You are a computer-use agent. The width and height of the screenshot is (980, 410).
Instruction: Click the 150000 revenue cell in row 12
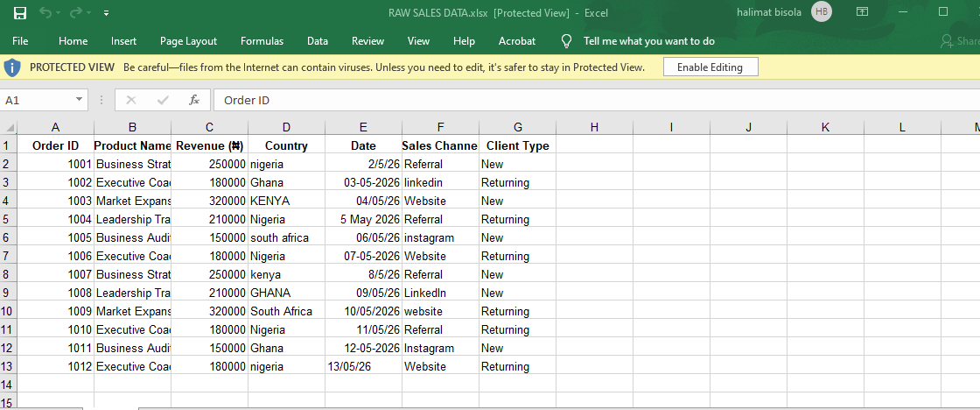click(209, 348)
